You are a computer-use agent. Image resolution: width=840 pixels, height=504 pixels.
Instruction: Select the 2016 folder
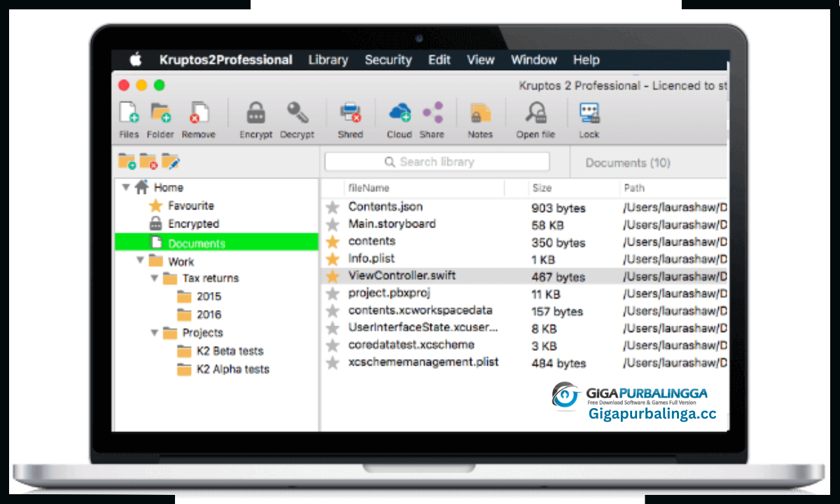[x=209, y=314]
